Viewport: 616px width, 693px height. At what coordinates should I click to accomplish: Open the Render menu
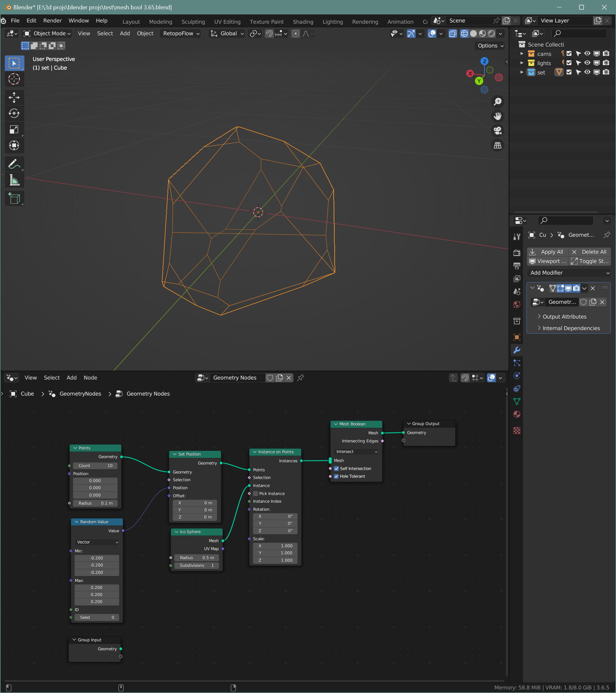tap(53, 21)
